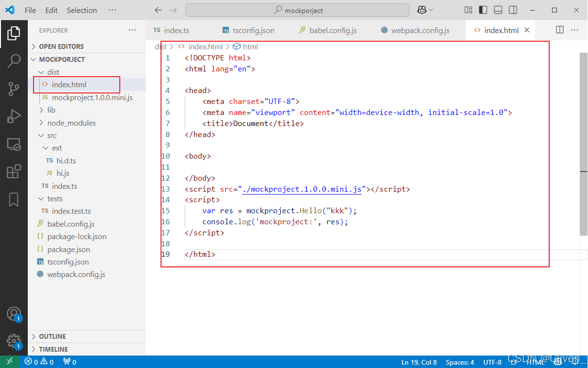Click the errors and warnings status indicator

(x=39, y=362)
